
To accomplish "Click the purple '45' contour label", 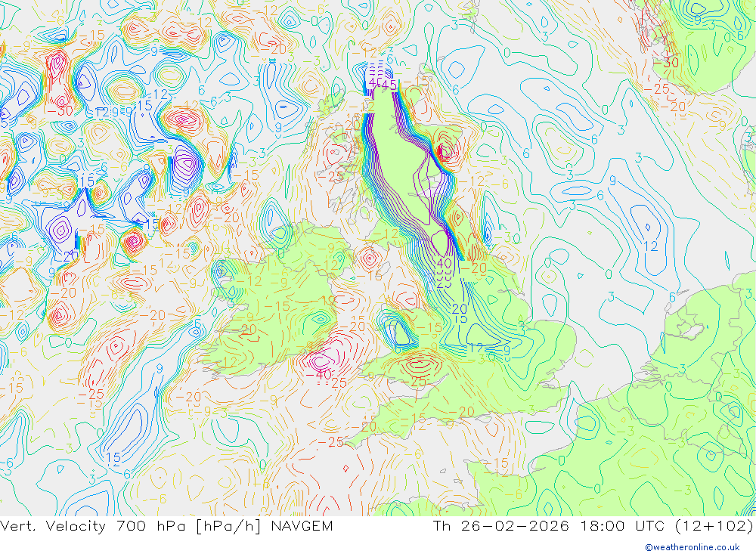I will click(x=389, y=85).
